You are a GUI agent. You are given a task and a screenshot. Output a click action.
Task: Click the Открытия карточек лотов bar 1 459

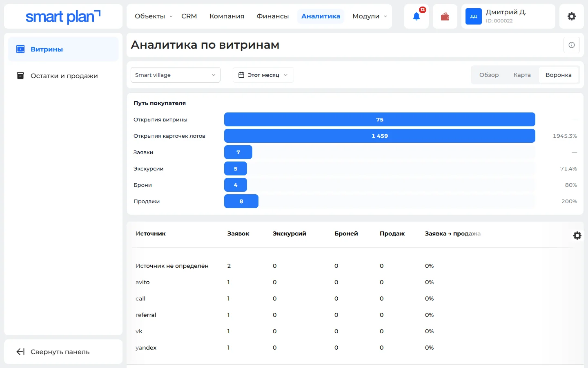pyautogui.click(x=380, y=136)
